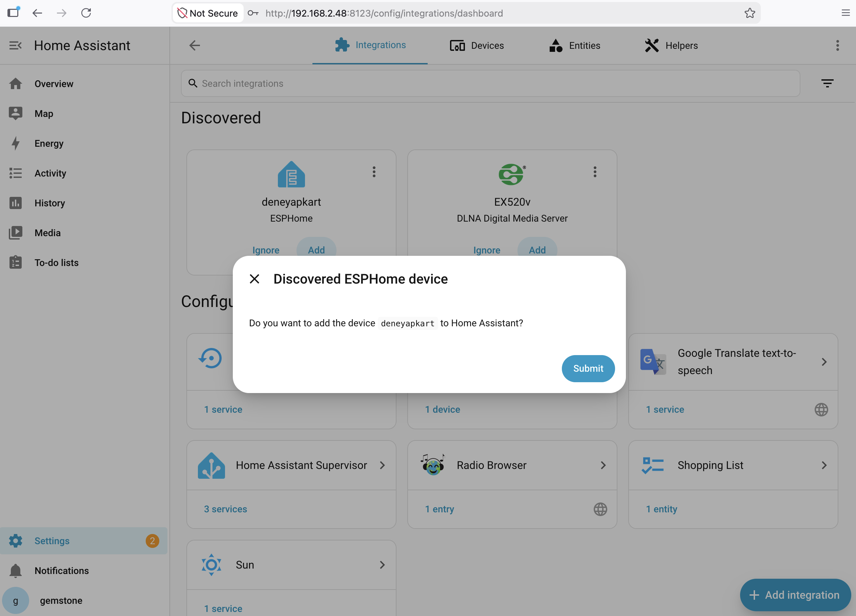
Task: Collapse the Home Assistant sidebar menu
Action: coord(16,46)
